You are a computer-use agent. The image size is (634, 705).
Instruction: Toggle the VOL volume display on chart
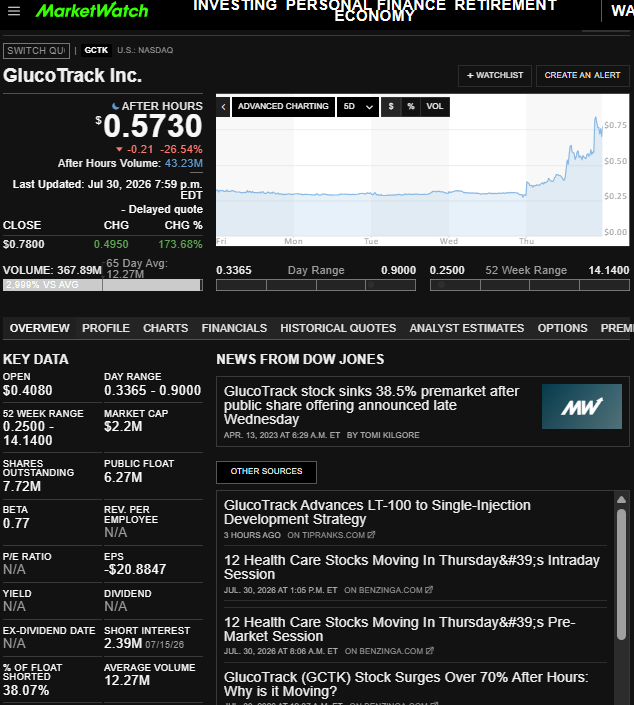(435, 107)
